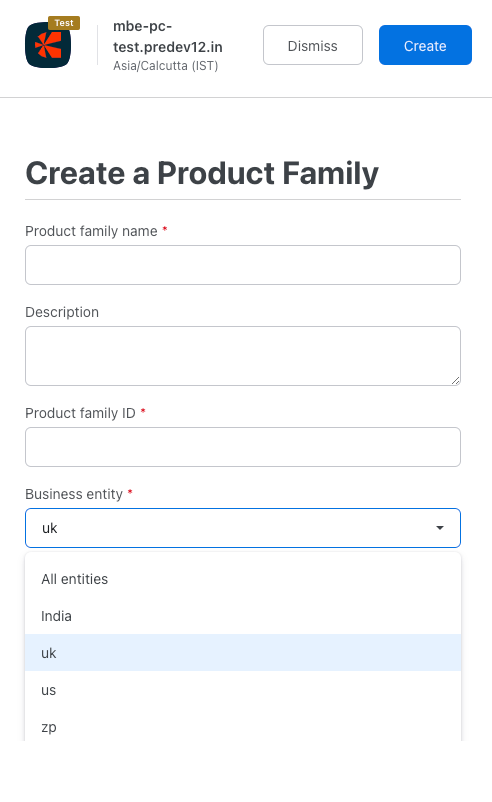This screenshot has height=802, width=492.
Task: Click the Create a Product Family heading
Action: 202,173
